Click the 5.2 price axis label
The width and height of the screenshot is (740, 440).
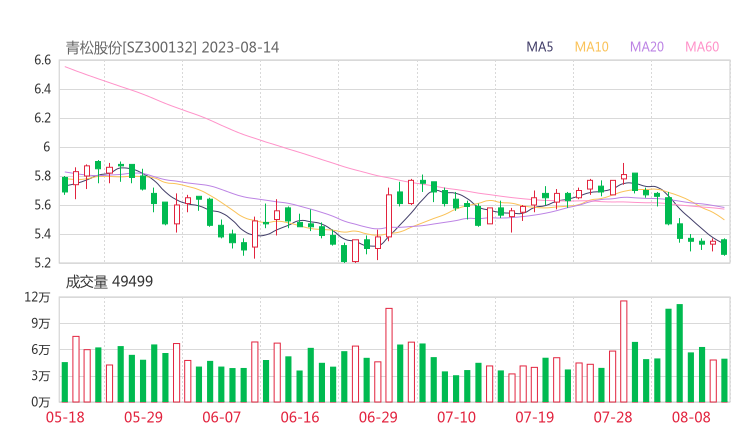(42, 262)
